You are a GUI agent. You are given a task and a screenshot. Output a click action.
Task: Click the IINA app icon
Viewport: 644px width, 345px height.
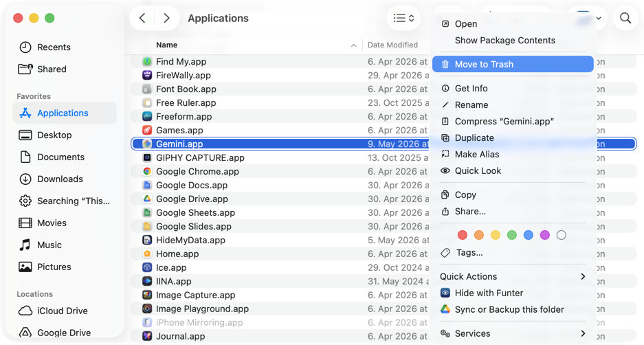(x=147, y=281)
